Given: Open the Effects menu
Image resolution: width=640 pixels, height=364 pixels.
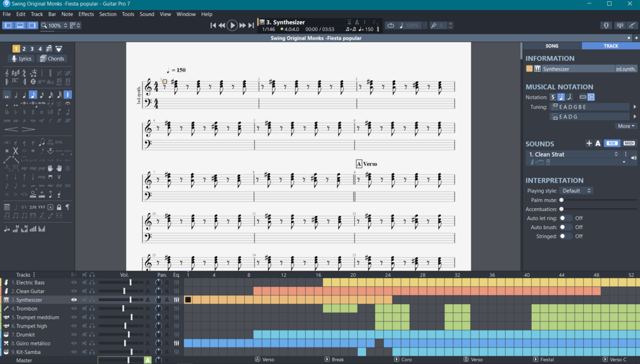Looking at the screenshot, I should 86,14.
